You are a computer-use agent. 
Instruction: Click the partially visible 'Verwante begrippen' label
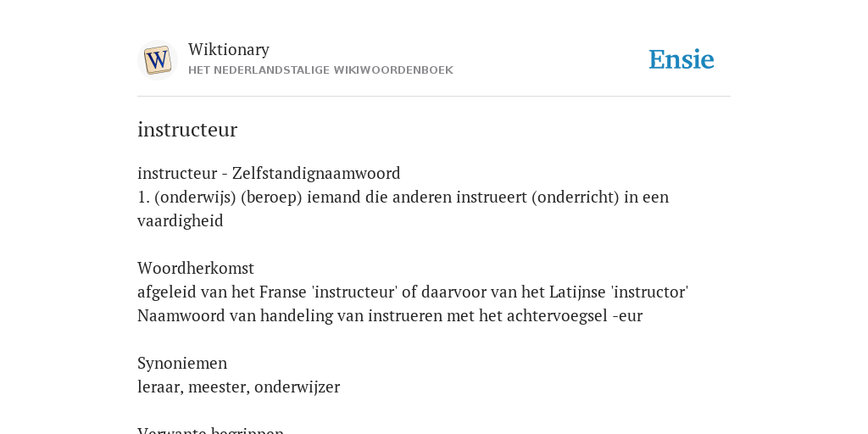(x=210, y=430)
